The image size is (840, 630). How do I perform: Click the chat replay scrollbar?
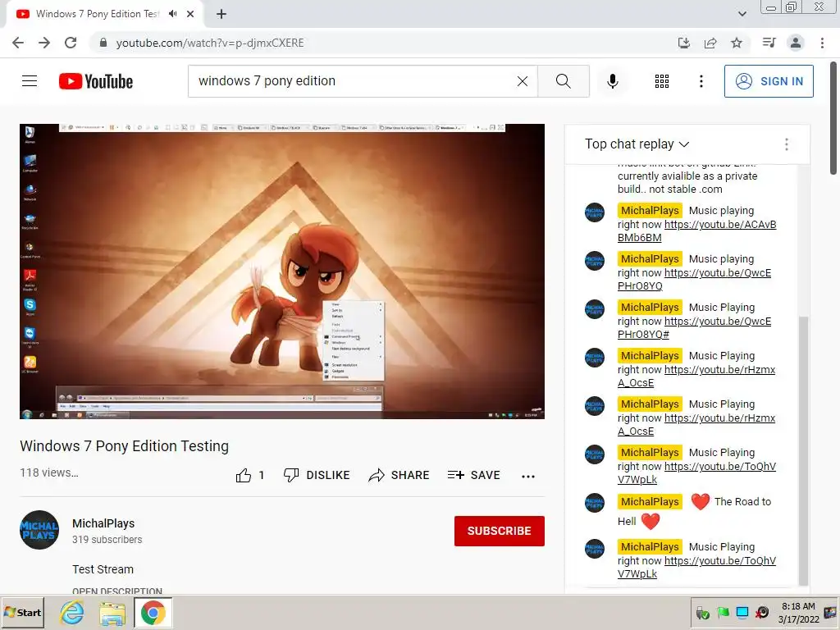803,450
